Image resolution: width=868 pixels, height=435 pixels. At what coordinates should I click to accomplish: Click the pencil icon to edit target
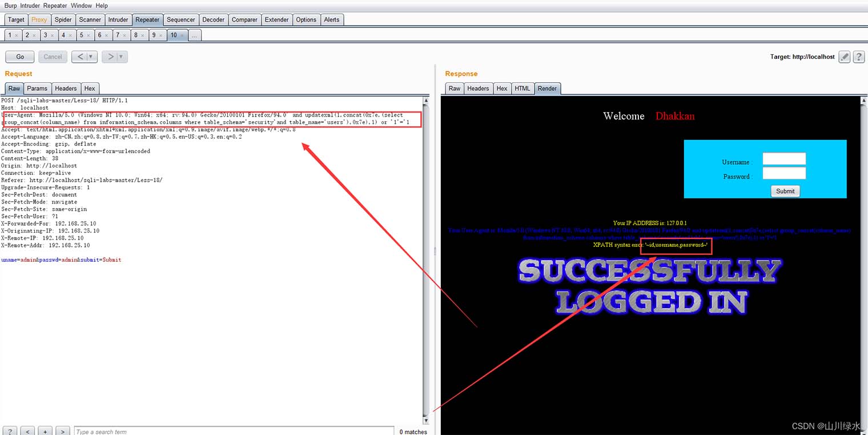coord(844,57)
